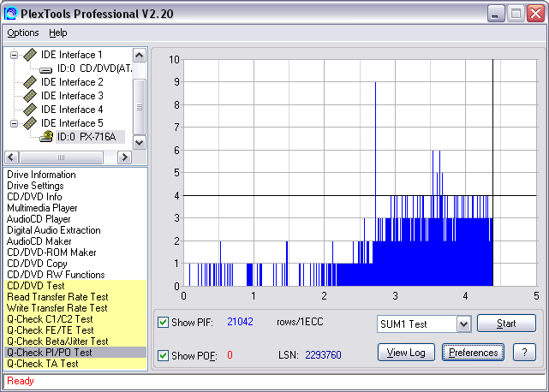Click the IDE Interface 1 chip icon
549x392 pixels.
(x=30, y=55)
